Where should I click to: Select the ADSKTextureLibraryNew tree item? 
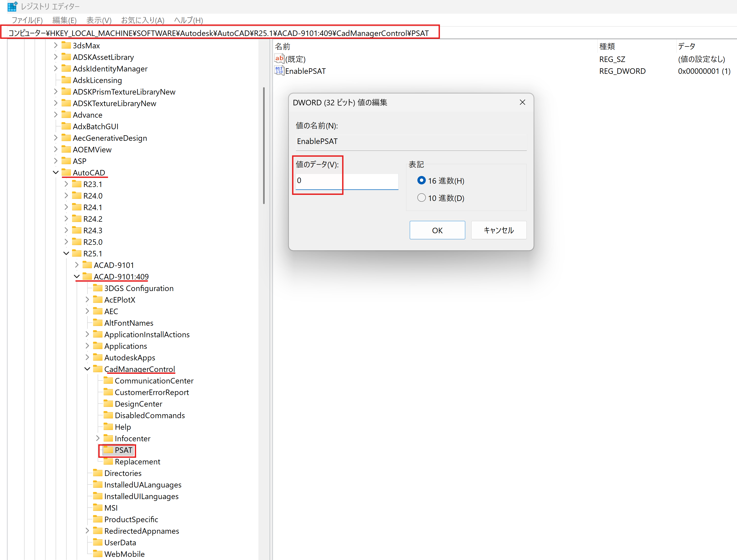(114, 103)
